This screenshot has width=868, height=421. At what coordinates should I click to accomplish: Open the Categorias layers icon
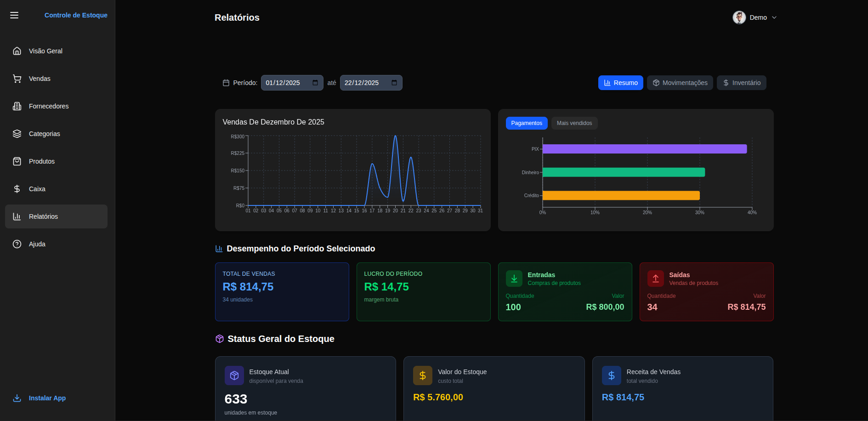pos(17,134)
